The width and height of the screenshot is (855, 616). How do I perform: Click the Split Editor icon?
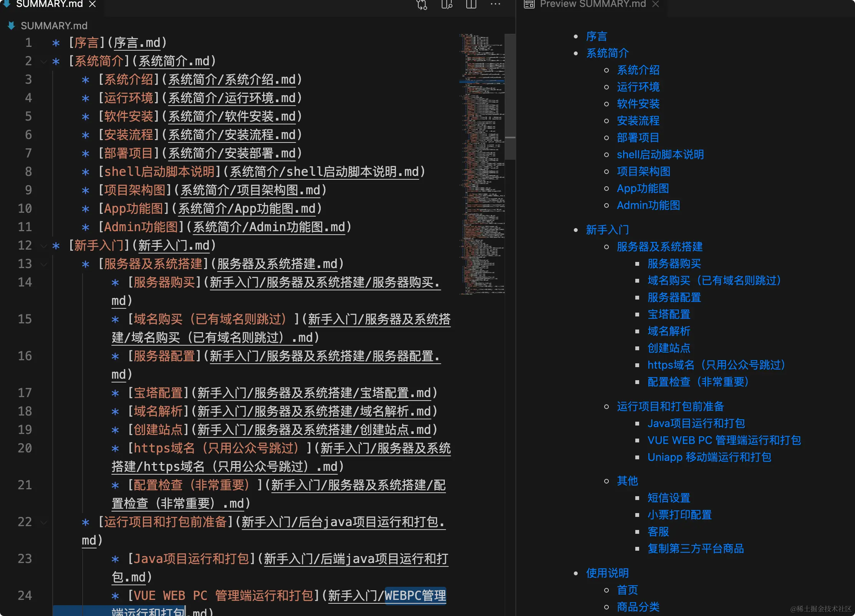(x=471, y=5)
